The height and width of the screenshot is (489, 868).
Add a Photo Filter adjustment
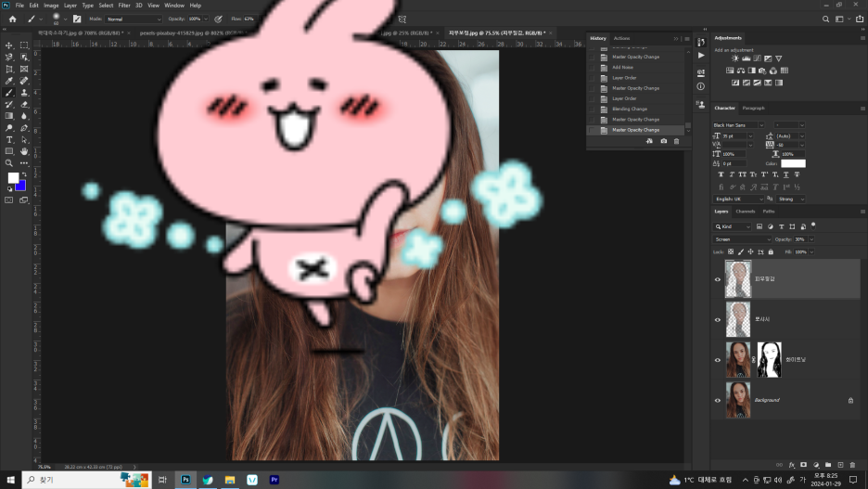pyautogui.click(x=762, y=71)
